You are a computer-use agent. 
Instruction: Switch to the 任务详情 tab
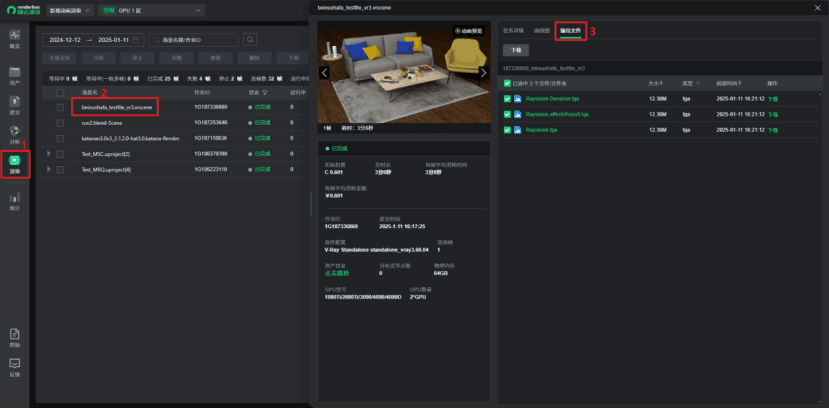point(513,31)
